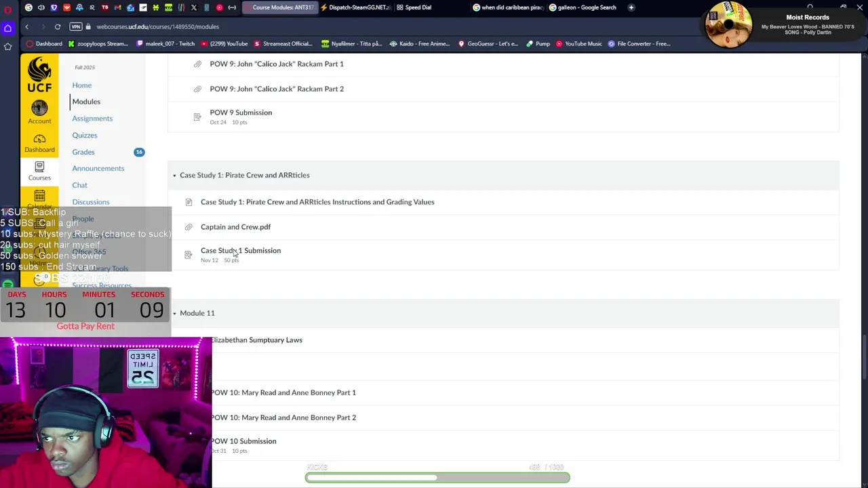Open Dashboard bookmark in bookmarks bar
The height and width of the screenshot is (488, 868).
(x=44, y=43)
